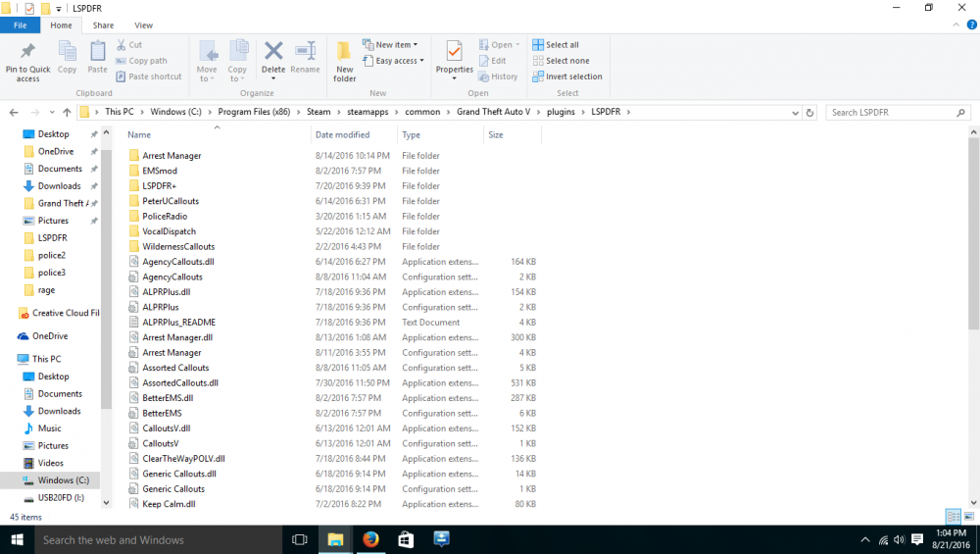The width and height of the screenshot is (980, 554).
Task: Open Windows Store from taskbar
Action: [406, 539]
